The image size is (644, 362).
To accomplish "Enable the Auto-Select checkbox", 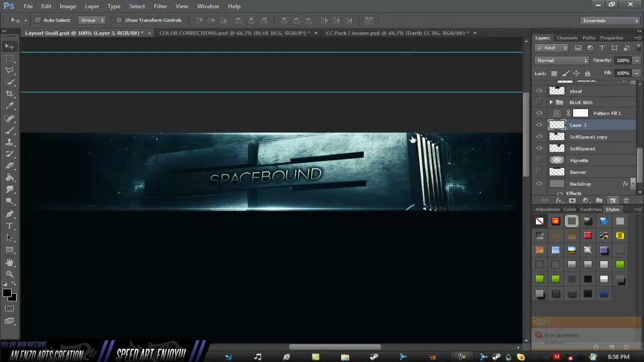I will (x=38, y=20).
